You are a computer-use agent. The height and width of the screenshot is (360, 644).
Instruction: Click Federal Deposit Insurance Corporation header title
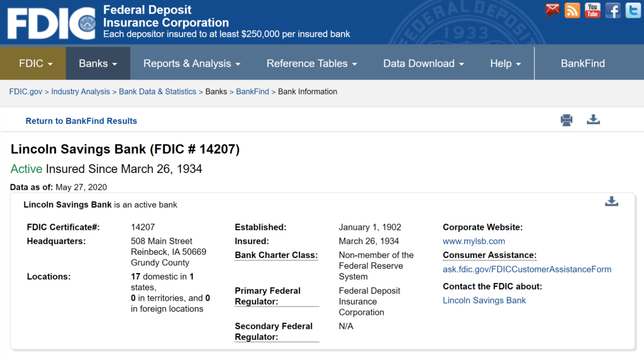(x=166, y=16)
